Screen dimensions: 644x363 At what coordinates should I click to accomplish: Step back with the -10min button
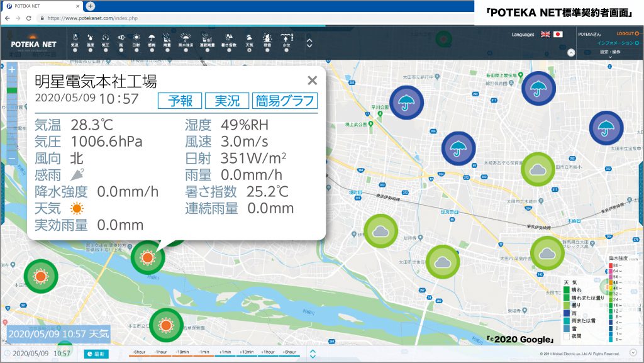182,352
